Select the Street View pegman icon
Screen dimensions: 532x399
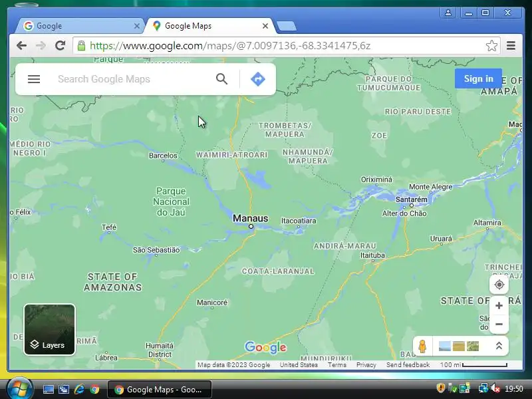click(x=422, y=346)
